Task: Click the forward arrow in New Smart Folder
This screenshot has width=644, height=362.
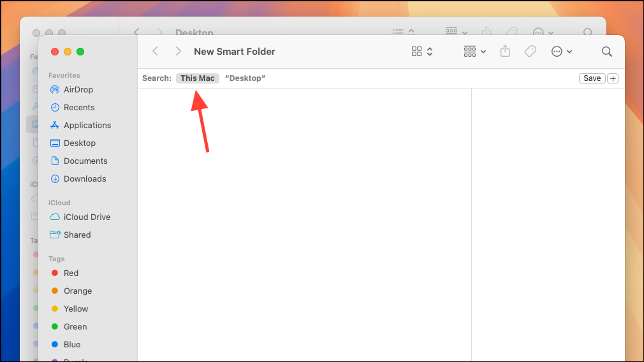Action: click(x=179, y=51)
